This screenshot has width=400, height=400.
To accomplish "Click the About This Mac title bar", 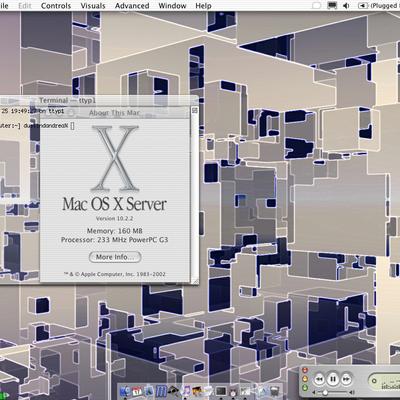I will click(x=115, y=113).
